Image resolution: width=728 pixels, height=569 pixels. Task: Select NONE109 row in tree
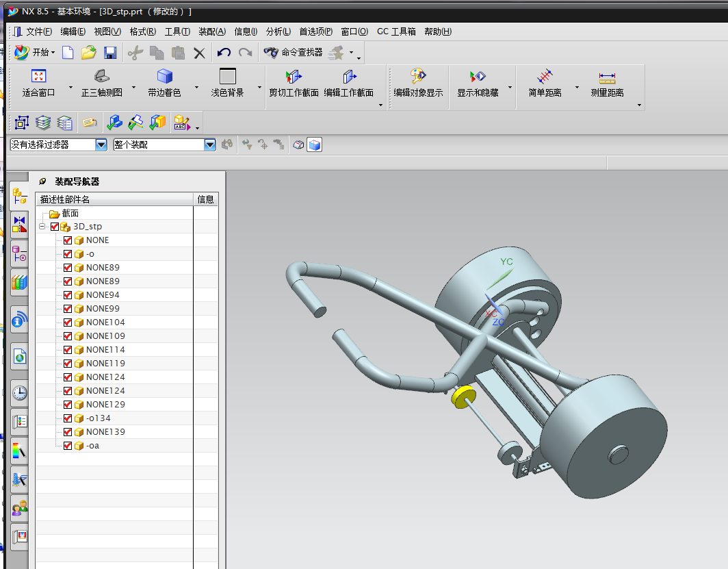[x=105, y=336]
